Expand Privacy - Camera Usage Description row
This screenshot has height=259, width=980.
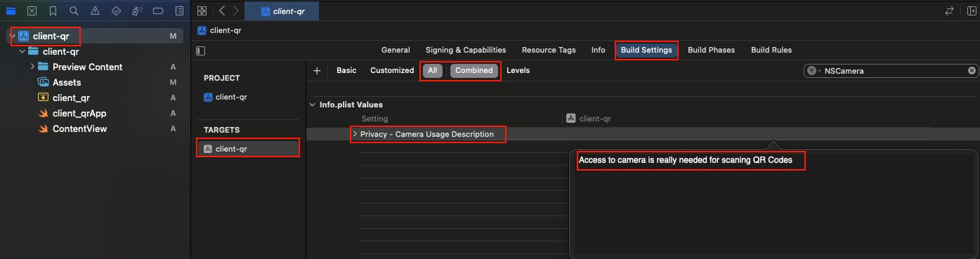click(355, 134)
